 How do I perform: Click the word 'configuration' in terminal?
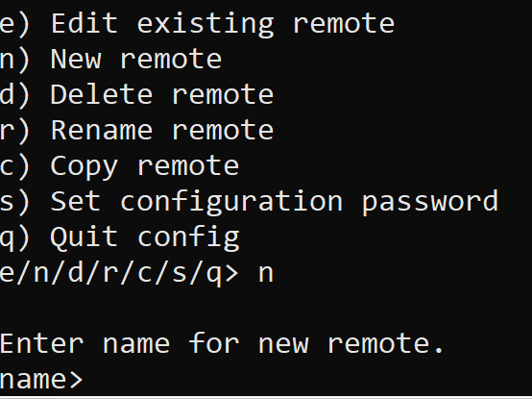pyautogui.click(x=231, y=203)
